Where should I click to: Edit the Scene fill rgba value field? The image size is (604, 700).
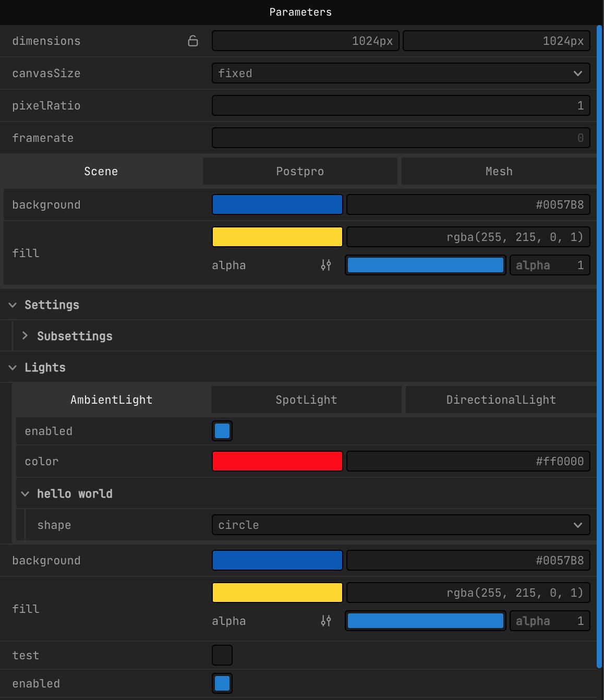pyautogui.click(x=468, y=237)
